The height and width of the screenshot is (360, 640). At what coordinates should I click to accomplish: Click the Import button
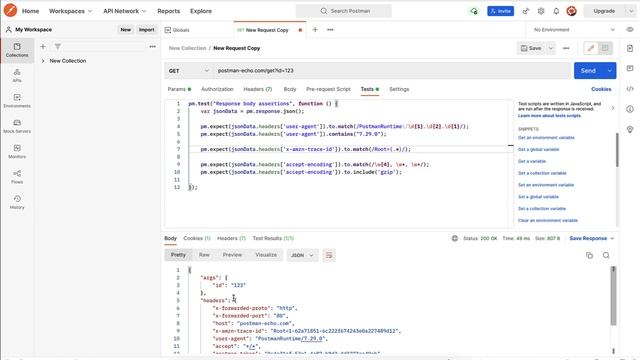point(146,29)
